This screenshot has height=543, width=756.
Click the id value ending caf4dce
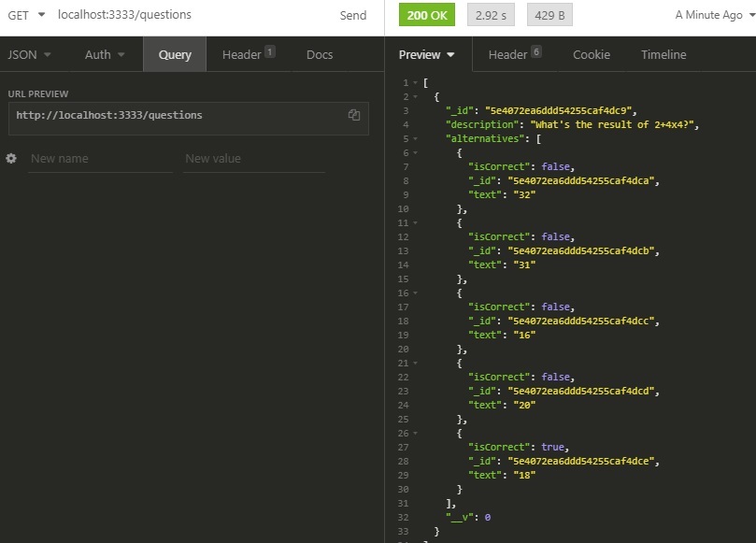[x=581, y=461]
